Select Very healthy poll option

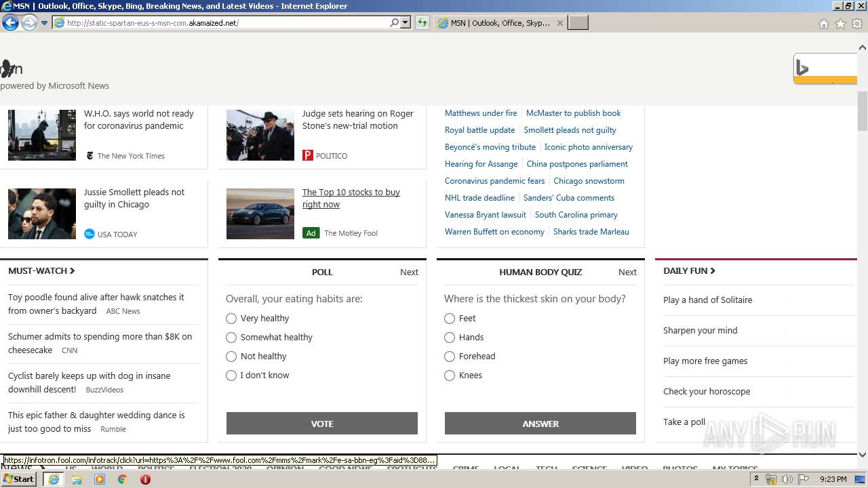(231, 319)
